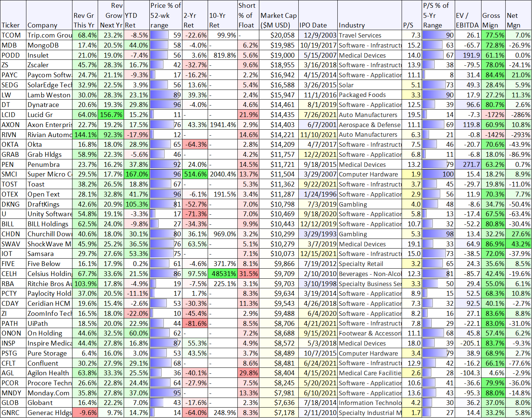Viewport: 532px width, 418px height.
Task: Select the TCOM ticker cell
Action: 13,35
